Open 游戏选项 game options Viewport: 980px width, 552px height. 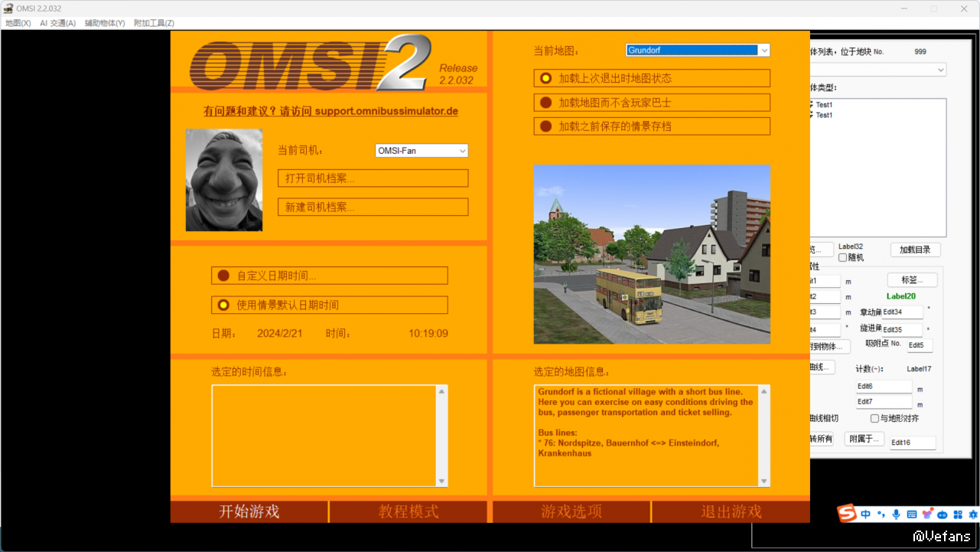(x=571, y=511)
